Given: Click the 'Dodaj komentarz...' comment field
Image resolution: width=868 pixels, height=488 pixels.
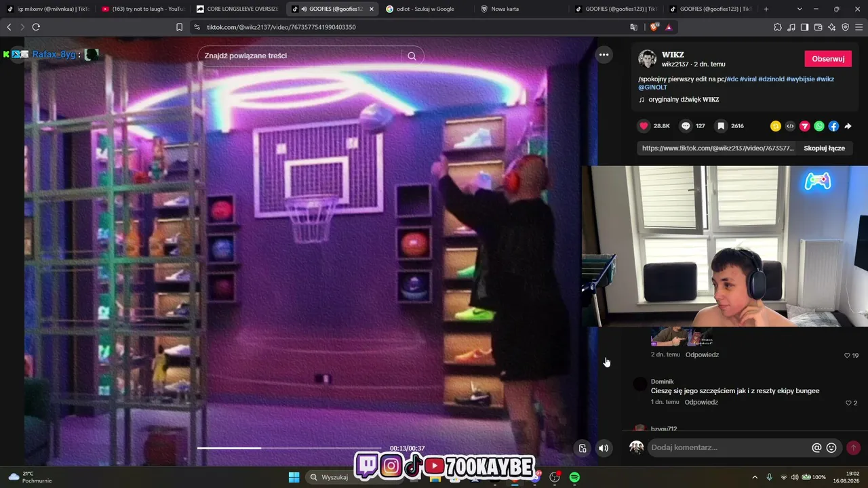Looking at the screenshot, I should (x=730, y=447).
